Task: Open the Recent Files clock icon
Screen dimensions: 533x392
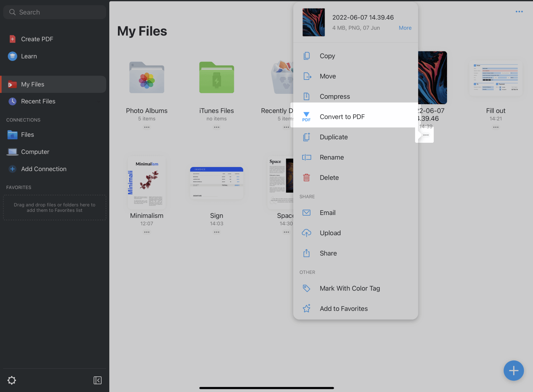Action: pyautogui.click(x=12, y=101)
